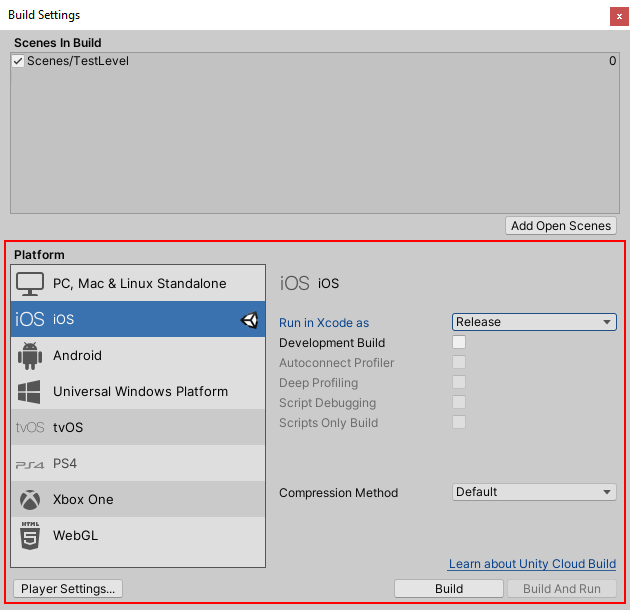630x610 pixels.
Task: Select PC, Mac & Linux Standalone platform
Action: pyautogui.click(x=138, y=283)
